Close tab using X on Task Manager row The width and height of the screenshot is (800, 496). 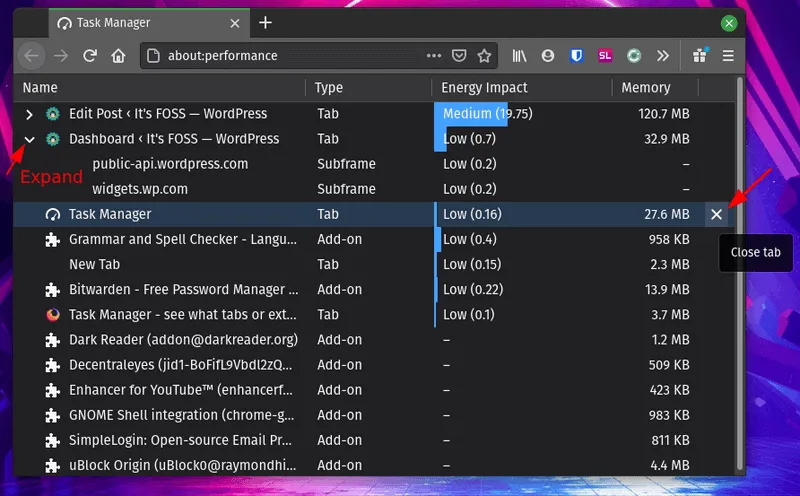click(716, 214)
